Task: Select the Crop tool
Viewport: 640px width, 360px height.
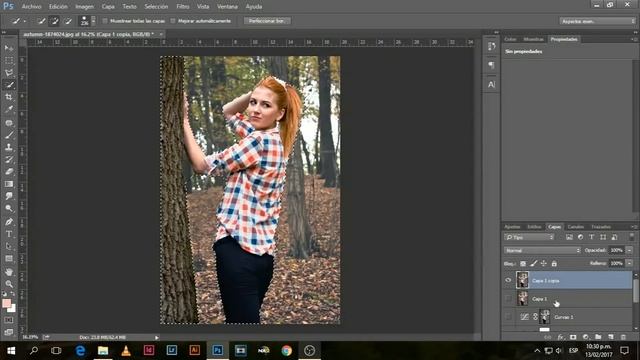Action: coord(9,97)
